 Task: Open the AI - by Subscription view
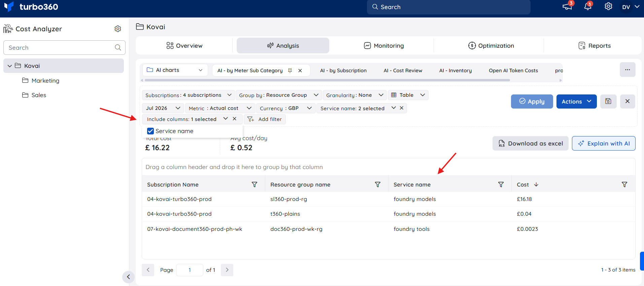pos(343,71)
